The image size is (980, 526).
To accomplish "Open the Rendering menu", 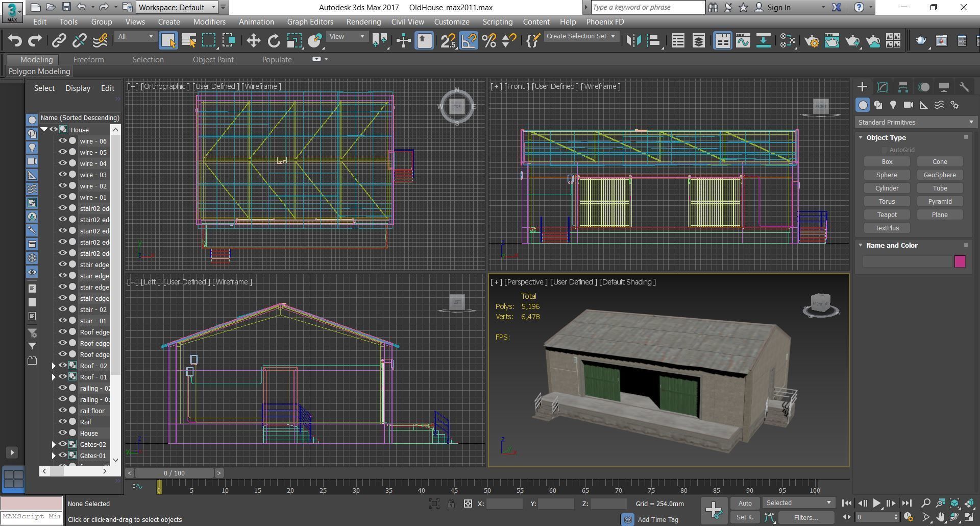I will (363, 21).
